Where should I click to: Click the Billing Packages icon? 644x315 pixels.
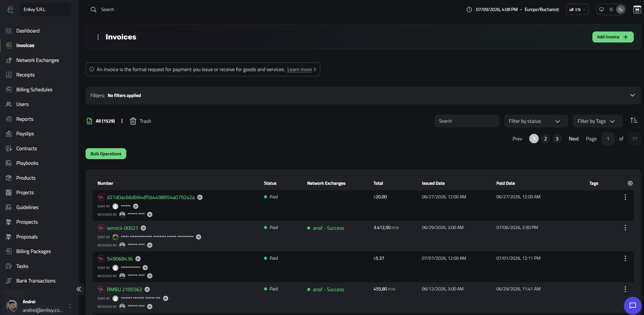click(x=9, y=251)
